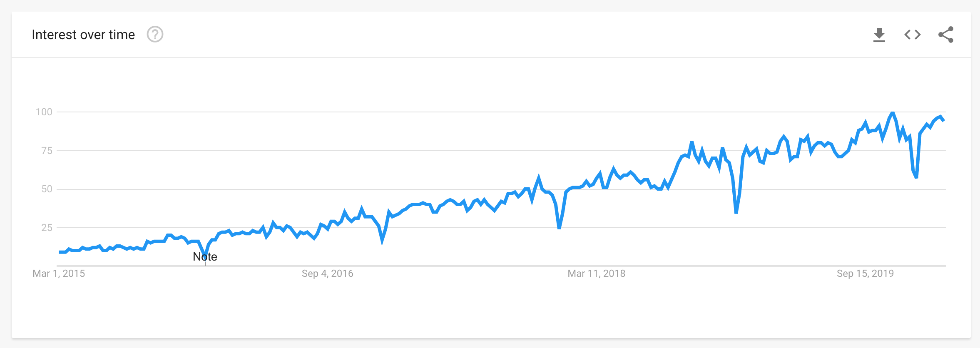
Task: Select the Note marker on the timeline
Action: tap(205, 256)
